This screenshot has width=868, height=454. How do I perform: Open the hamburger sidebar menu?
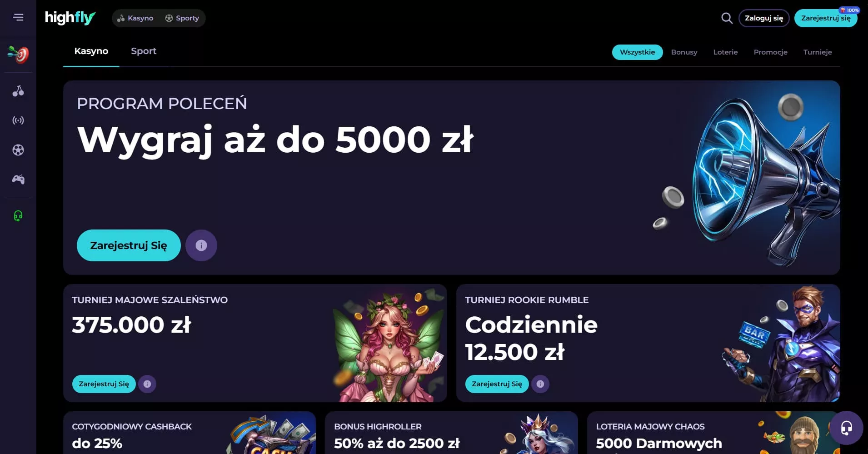tap(18, 17)
